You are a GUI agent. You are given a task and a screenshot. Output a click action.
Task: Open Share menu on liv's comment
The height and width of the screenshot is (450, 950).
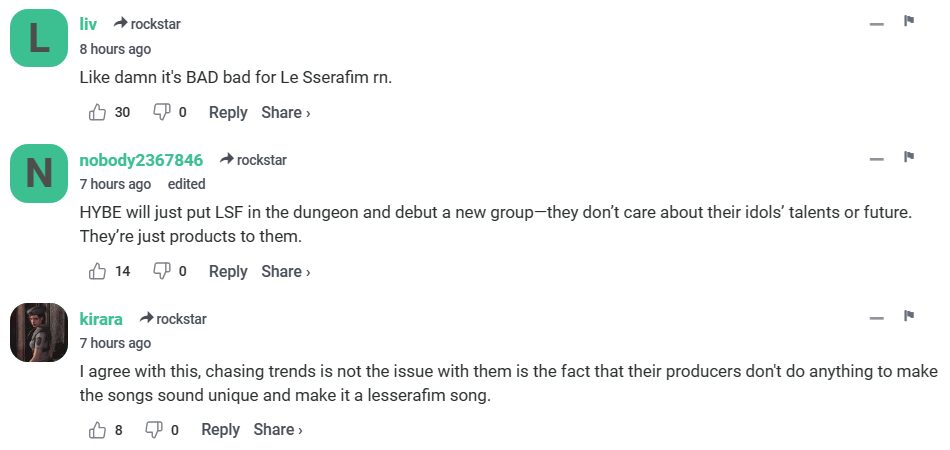(285, 113)
